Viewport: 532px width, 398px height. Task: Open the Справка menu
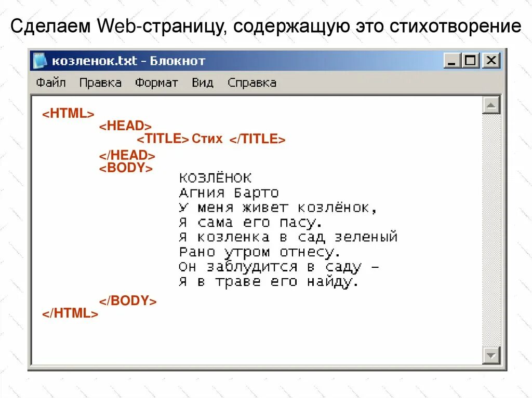(252, 83)
